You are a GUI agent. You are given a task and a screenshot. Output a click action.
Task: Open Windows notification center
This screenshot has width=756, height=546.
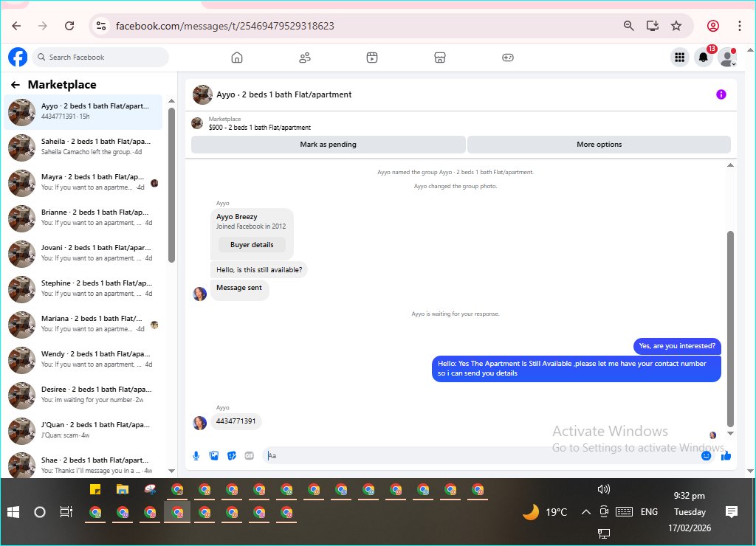click(x=732, y=512)
